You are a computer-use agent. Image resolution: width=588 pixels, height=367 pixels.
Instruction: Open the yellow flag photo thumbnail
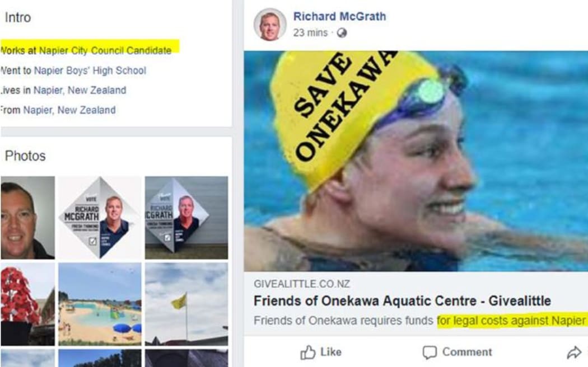coord(186,304)
